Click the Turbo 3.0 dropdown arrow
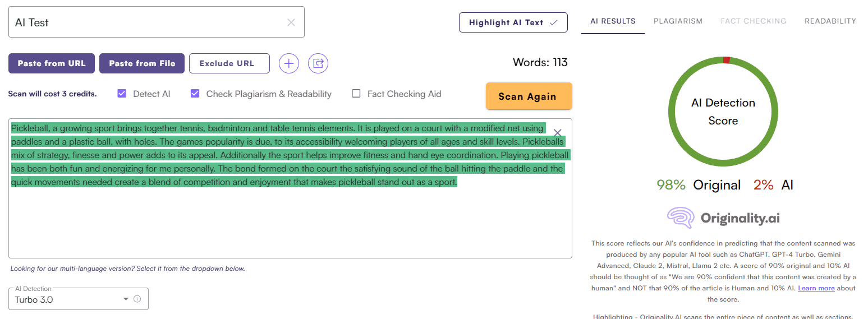Image resolution: width=868 pixels, height=319 pixels. click(x=126, y=299)
